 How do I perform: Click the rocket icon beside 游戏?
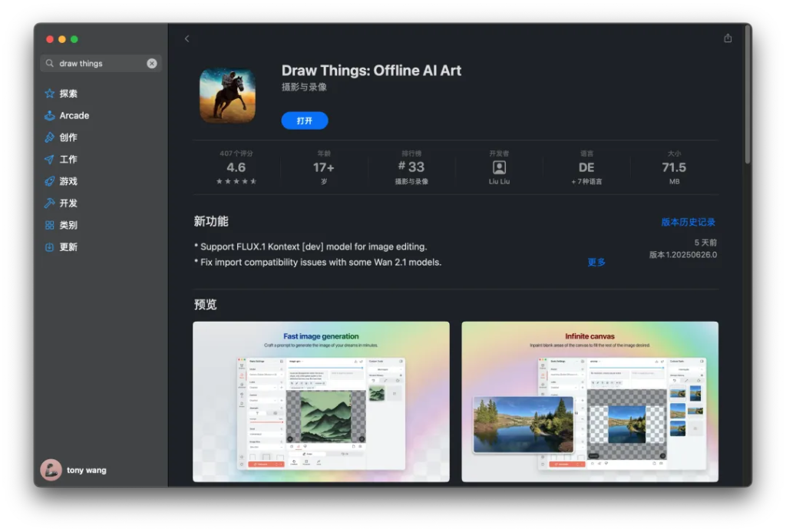50,181
